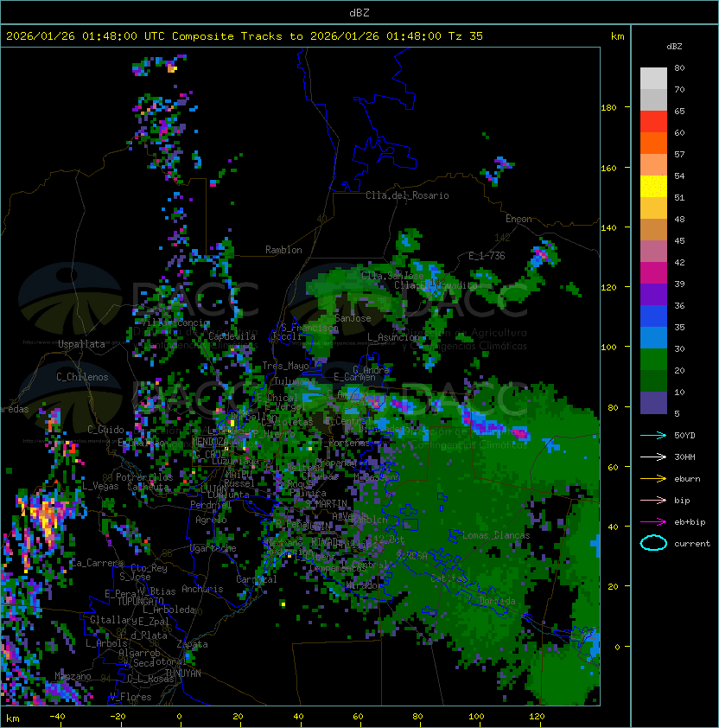Image resolution: width=719 pixels, height=728 pixels.
Task: Click the 120 km horizontal axis tick
Action: tap(536, 717)
